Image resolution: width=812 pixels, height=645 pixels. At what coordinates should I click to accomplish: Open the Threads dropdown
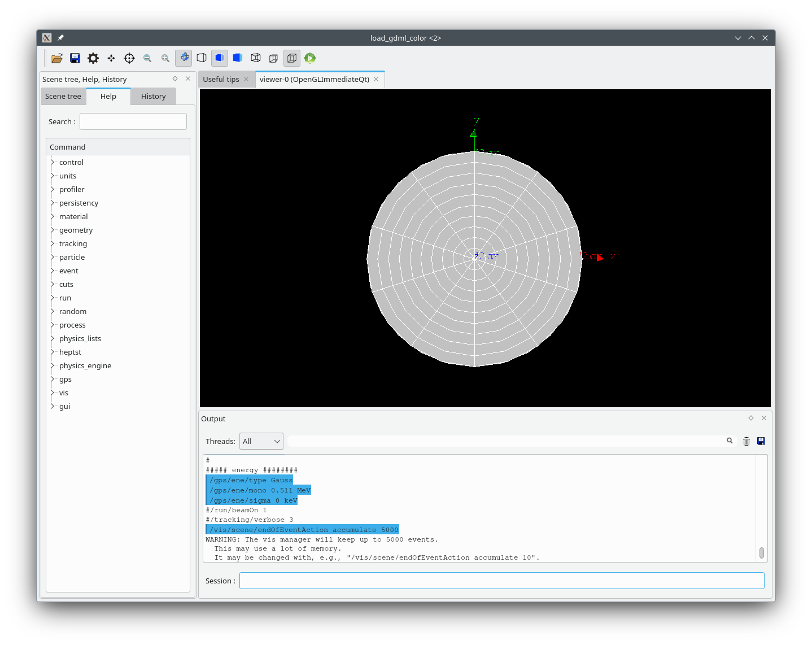coord(261,441)
